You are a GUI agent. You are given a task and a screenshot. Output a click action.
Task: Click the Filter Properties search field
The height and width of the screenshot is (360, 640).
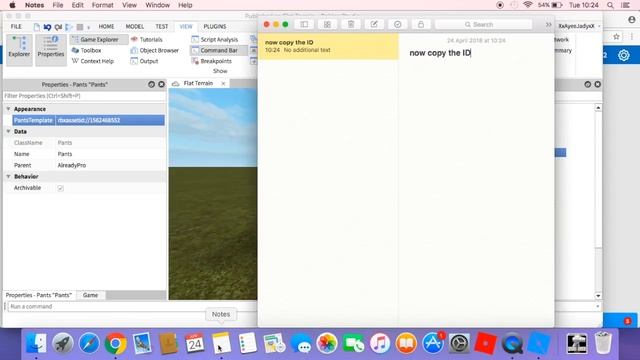pos(84,96)
